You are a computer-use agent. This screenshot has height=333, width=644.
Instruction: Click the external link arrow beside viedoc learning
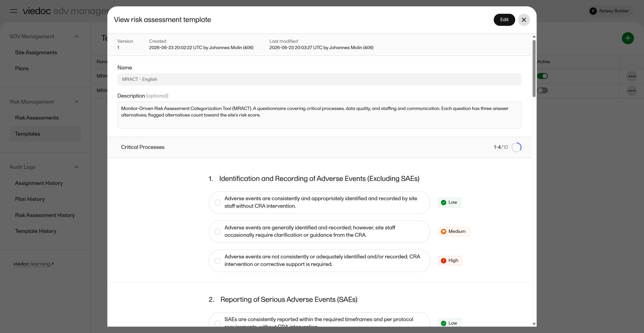[52, 264]
